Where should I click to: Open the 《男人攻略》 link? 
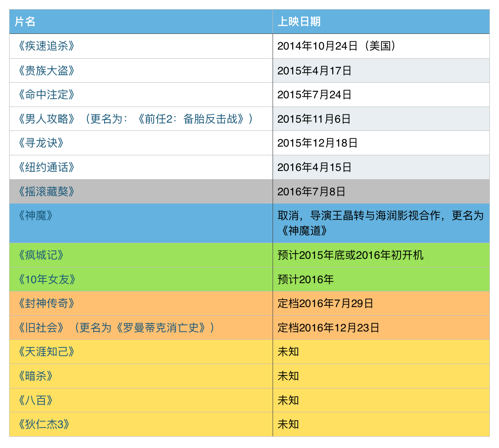tap(47, 119)
